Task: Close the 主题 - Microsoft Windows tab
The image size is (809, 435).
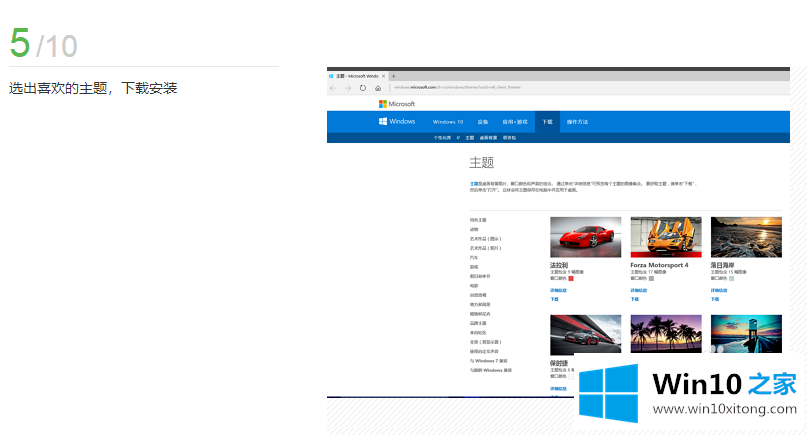Action: (x=383, y=76)
